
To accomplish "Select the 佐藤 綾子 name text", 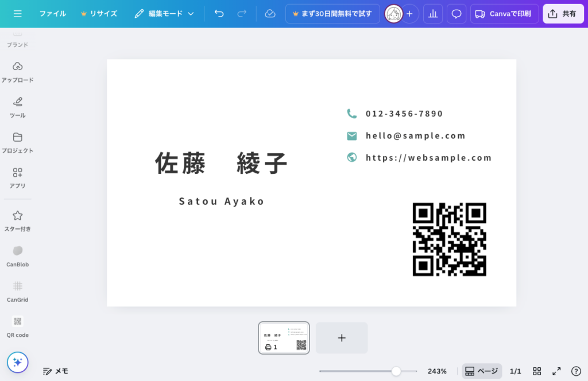I will pos(221,163).
